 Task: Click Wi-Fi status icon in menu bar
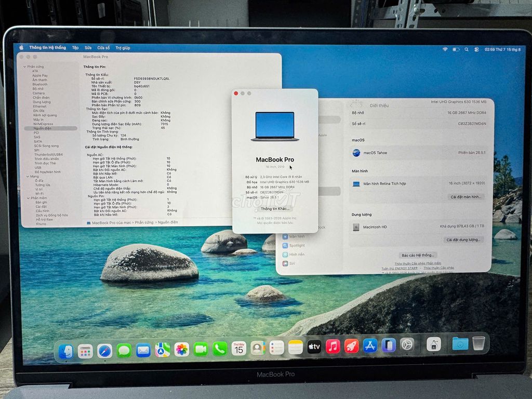point(445,49)
